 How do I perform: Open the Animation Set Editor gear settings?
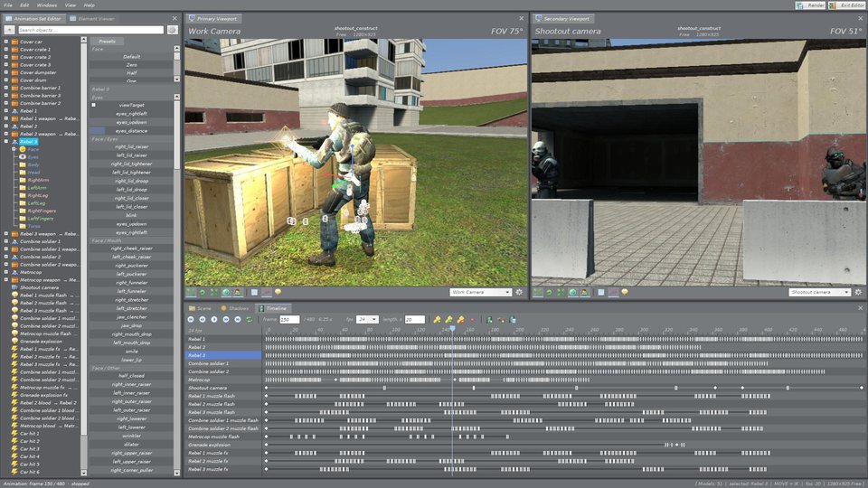click(x=172, y=30)
